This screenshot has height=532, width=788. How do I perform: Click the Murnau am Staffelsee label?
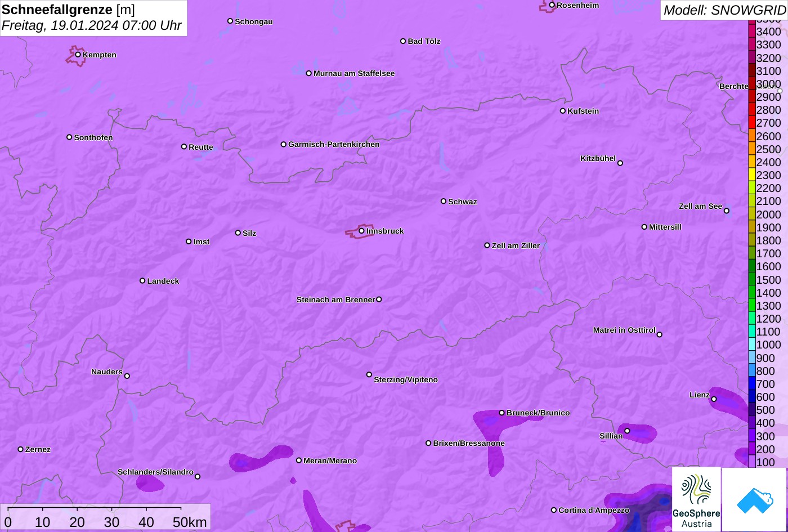click(354, 73)
